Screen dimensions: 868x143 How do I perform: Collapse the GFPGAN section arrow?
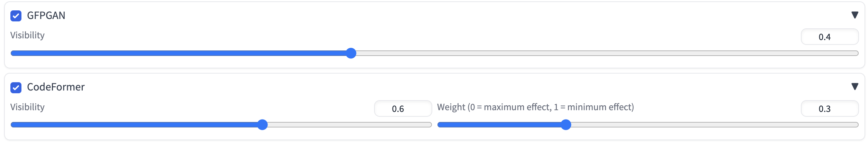tap(855, 15)
